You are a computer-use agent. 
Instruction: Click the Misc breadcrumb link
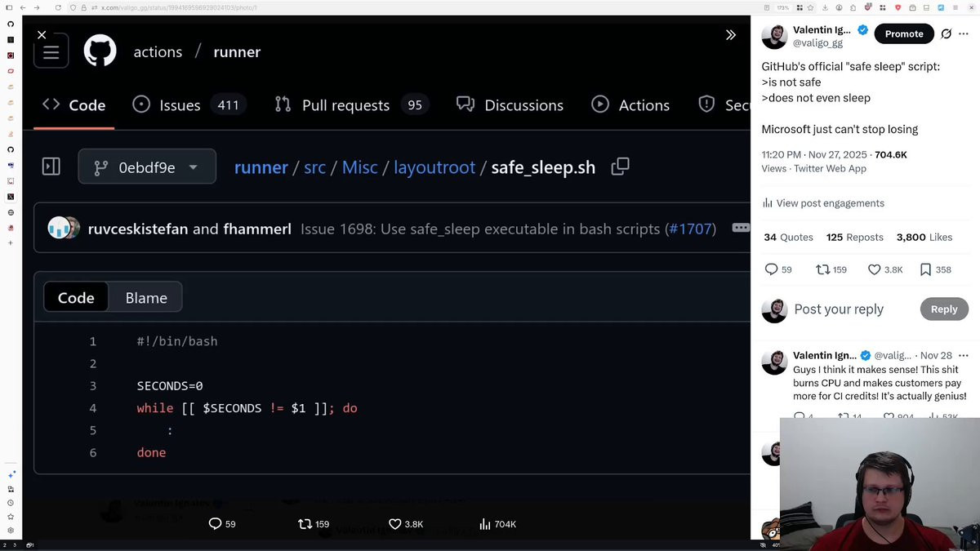click(x=359, y=167)
